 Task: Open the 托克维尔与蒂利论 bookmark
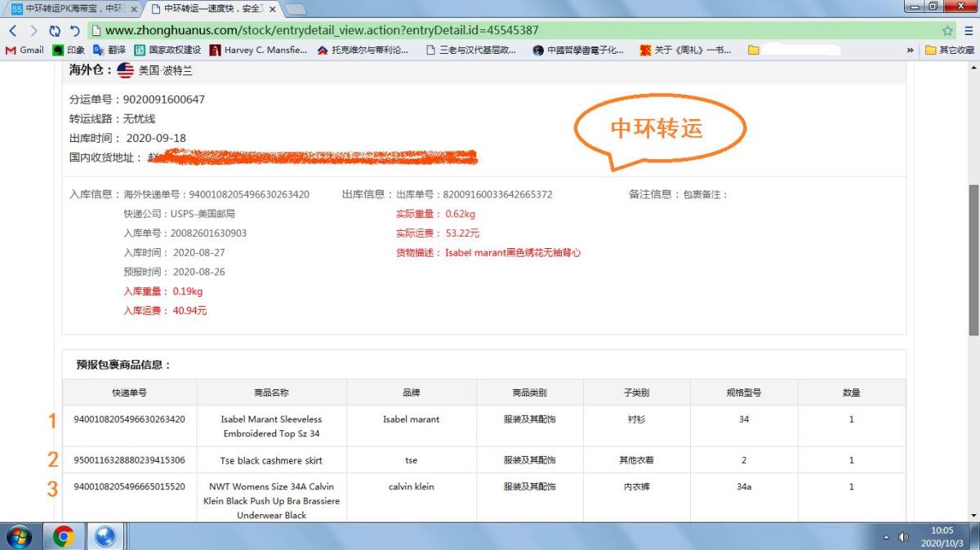pyautogui.click(x=363, y=50)
